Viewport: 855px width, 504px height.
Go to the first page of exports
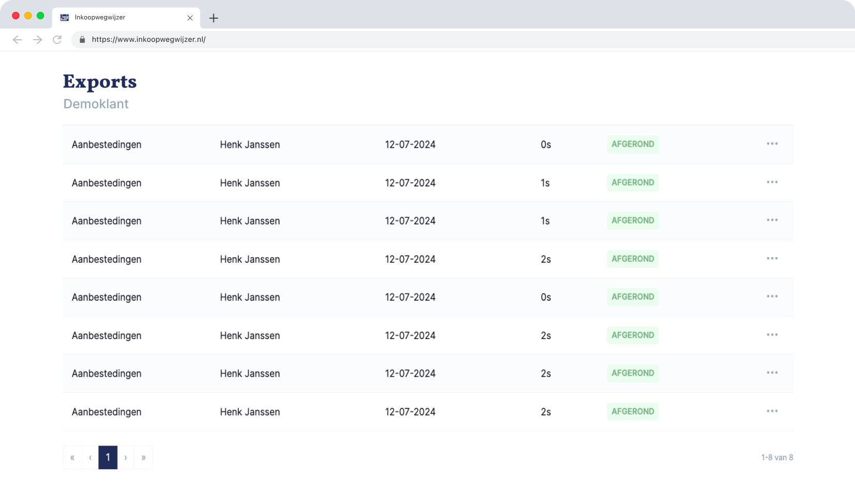click(73, 457)
